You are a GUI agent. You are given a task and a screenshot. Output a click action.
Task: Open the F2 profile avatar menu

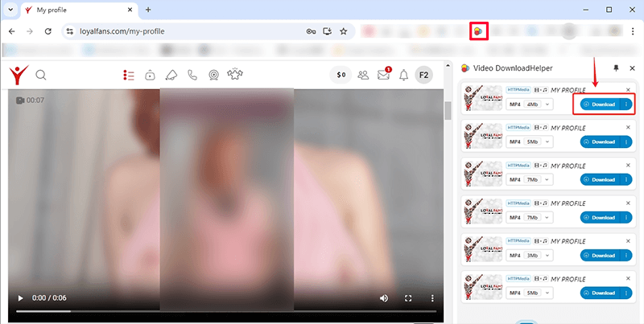[424, 75]
